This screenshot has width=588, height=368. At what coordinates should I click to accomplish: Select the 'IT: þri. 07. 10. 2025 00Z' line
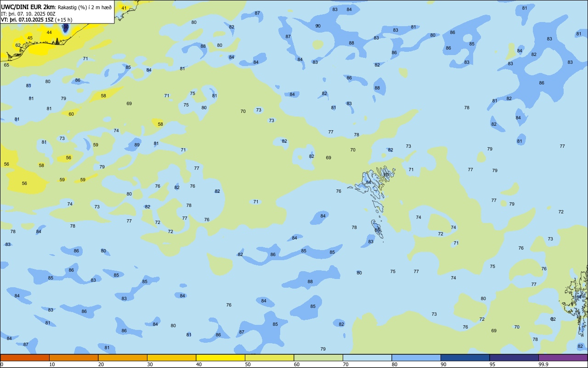27,14
